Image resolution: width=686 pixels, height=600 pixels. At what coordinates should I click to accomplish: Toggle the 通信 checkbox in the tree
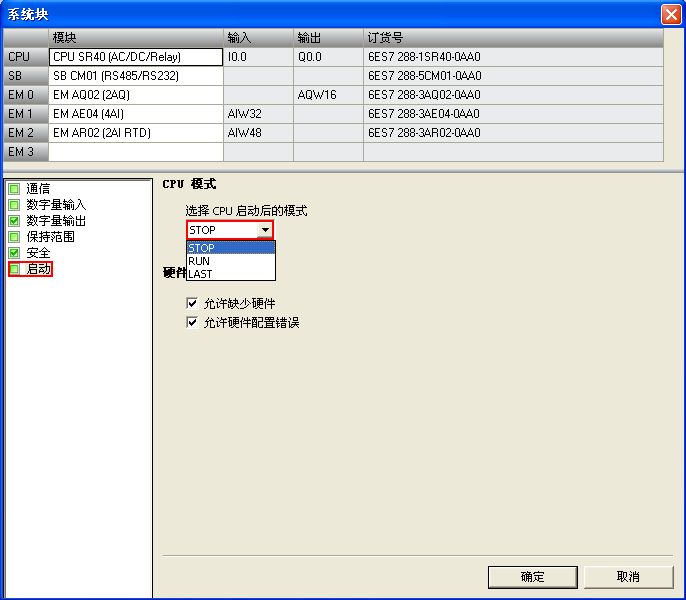pyautogui.click(x=14, y=189)
